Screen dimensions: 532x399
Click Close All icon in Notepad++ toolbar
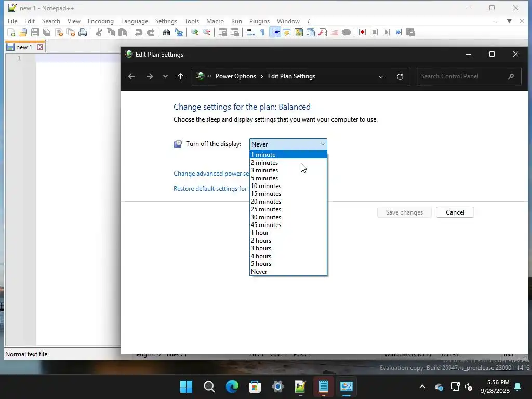tap(71, 32)
